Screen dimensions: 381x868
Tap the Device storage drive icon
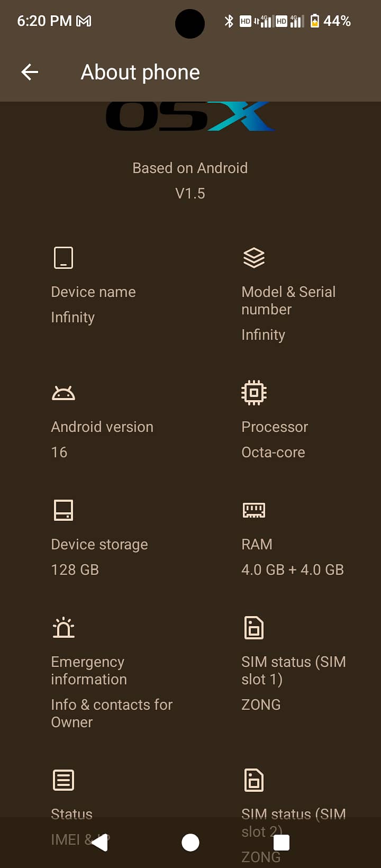coord(63,510)
